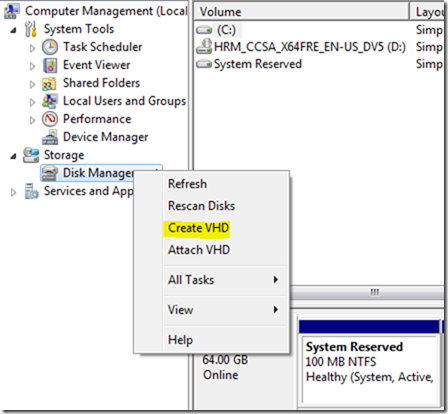Image resolution: width=448 pixels, height=414 pixels.
Task: Open the View submenu arrow
Action: [x=276, y=310]
